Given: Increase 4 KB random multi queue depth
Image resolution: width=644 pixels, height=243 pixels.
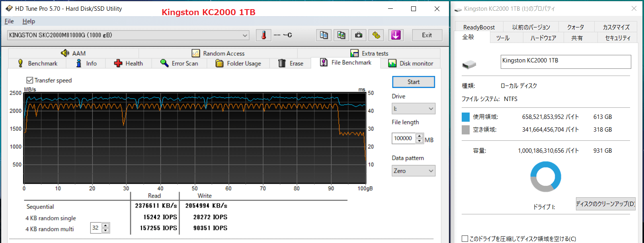Looking at the screenshot, I should (x=105, y=226).
